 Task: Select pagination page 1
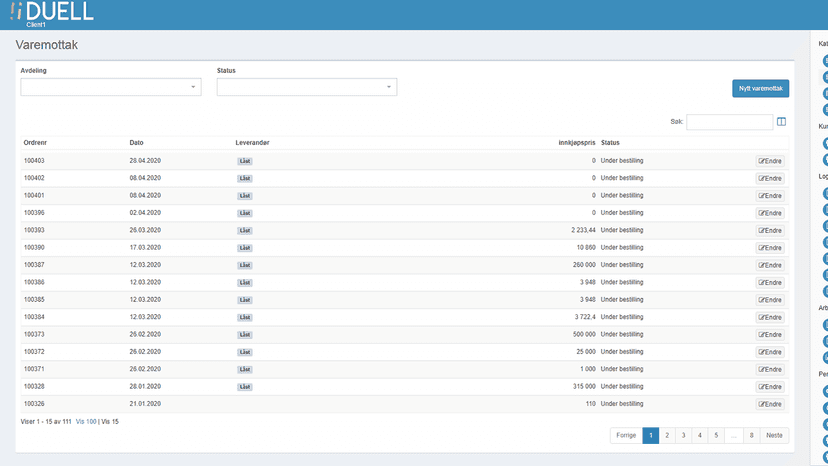pyautogui.click(x=651, y=435)
